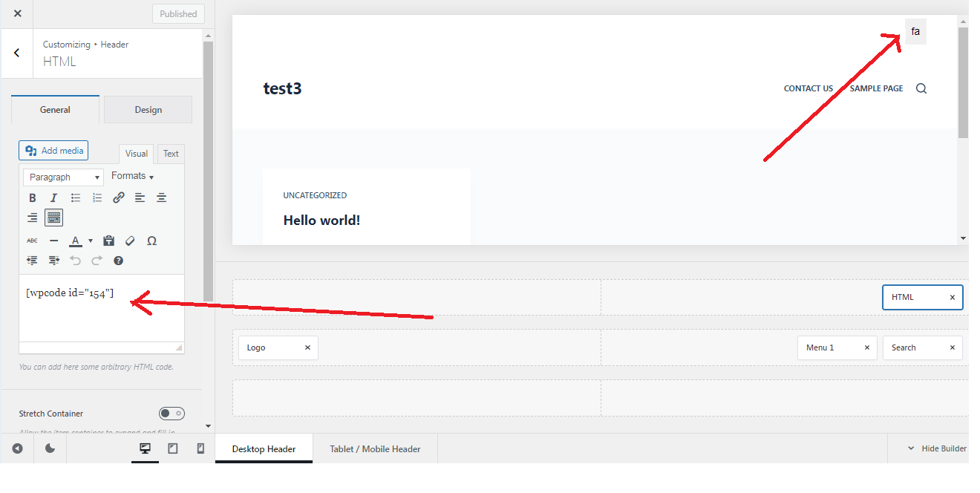Screen dimensions: 980x493
Task: Redo the last editor change
Action: click(97, 261)
